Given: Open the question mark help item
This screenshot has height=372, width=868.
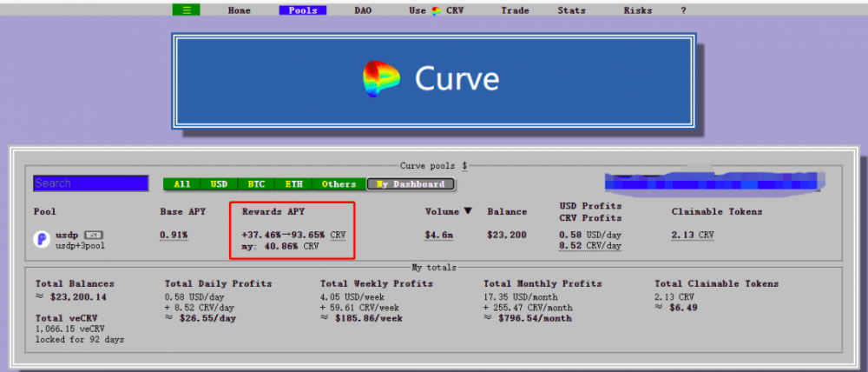Looking at the screenshot, I should click(x=684, y=10).
